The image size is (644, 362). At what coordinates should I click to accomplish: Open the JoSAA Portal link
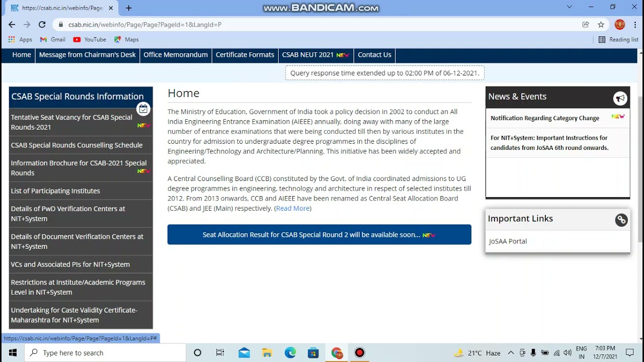tap(508, 241)
